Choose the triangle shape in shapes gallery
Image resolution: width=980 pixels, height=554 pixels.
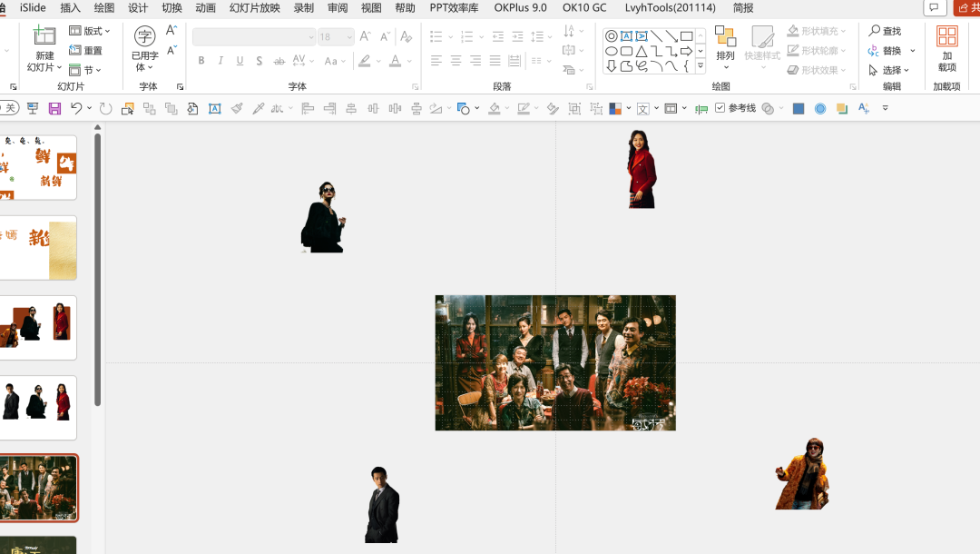pos(642,51)
